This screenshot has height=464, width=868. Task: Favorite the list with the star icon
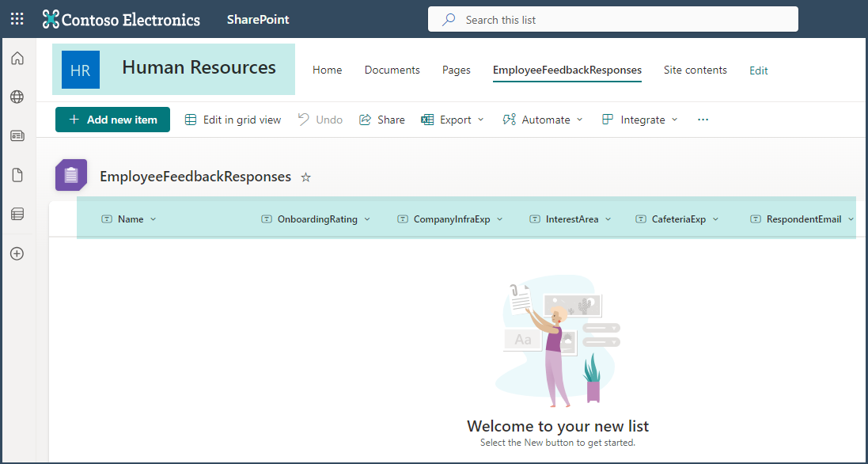coord(306,177)
